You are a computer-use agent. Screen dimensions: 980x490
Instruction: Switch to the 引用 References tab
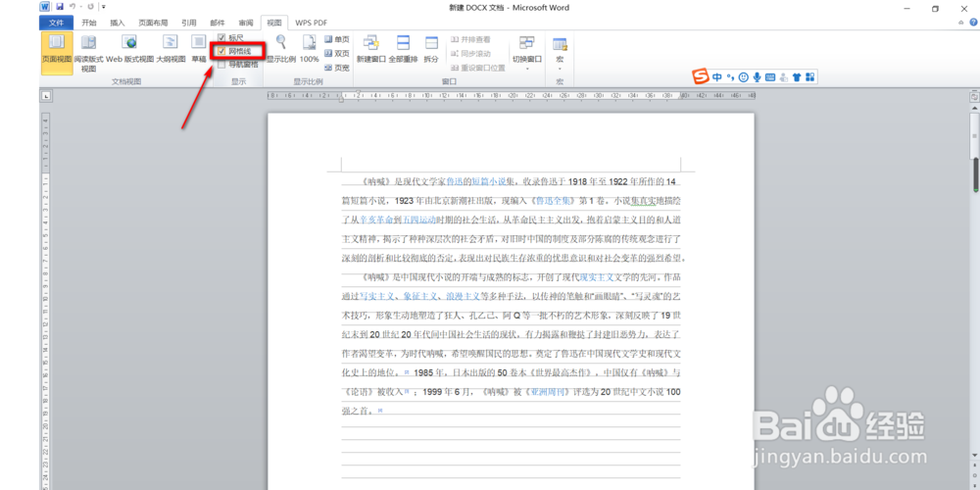tap(189, 23)
